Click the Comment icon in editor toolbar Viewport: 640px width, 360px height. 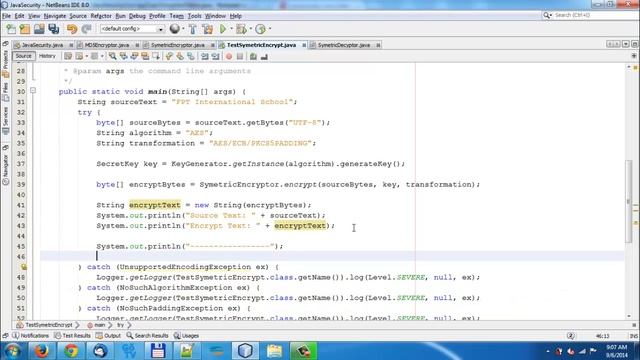pyautogui.click(x=253, y=56)
